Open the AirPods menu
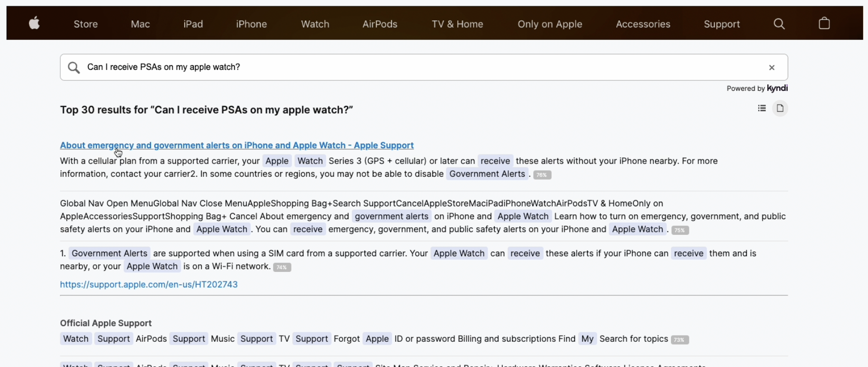The width and height of the screenshot is (868, 367). (380, 24)
